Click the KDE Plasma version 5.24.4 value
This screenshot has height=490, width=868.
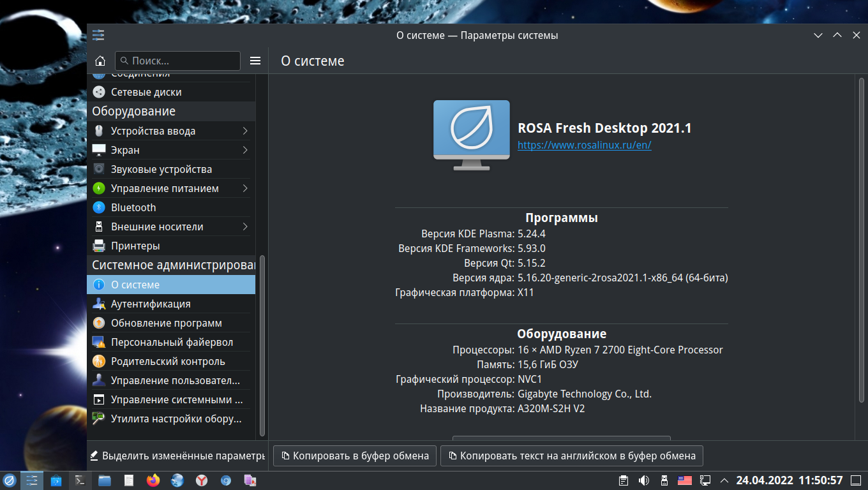point(532,234)
